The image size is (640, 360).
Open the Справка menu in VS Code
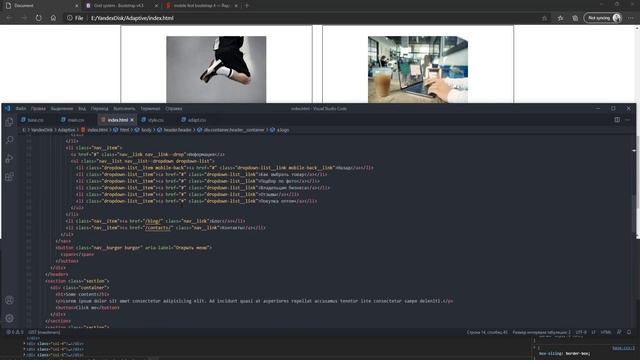[174, 109]
